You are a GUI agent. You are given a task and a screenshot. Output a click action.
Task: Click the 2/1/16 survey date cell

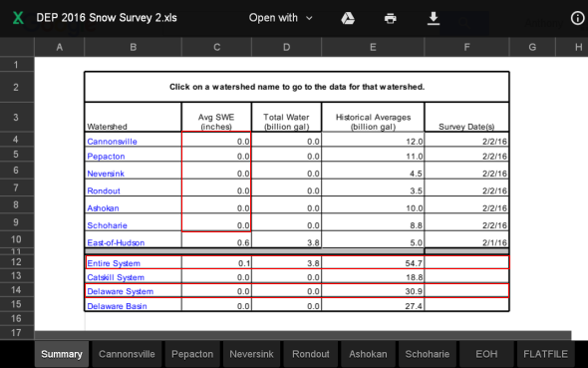466,239
